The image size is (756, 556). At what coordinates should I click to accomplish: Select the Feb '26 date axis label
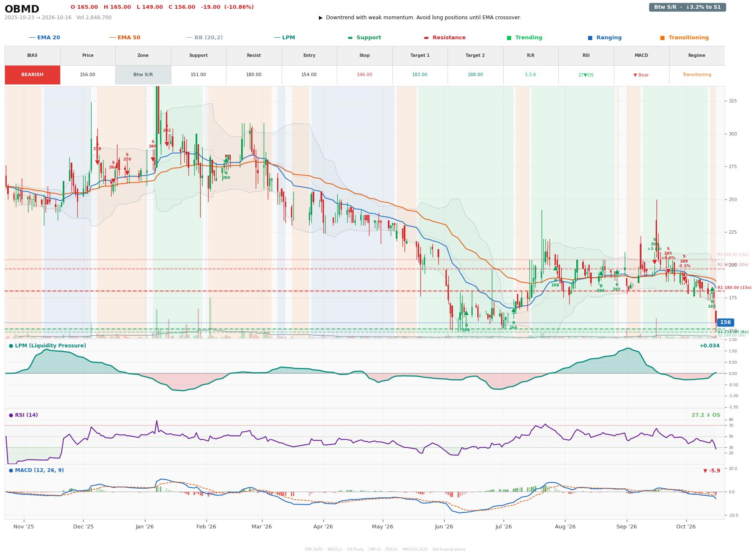pos(206,527)
